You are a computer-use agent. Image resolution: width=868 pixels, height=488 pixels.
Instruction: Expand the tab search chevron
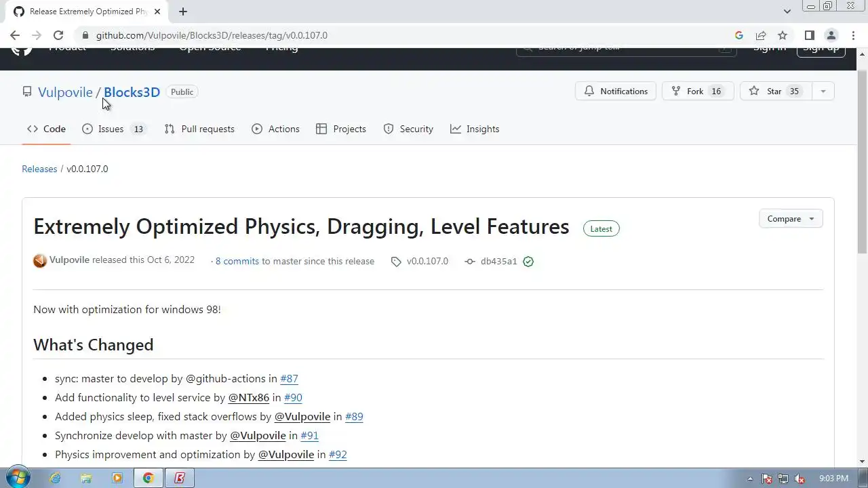787,12
